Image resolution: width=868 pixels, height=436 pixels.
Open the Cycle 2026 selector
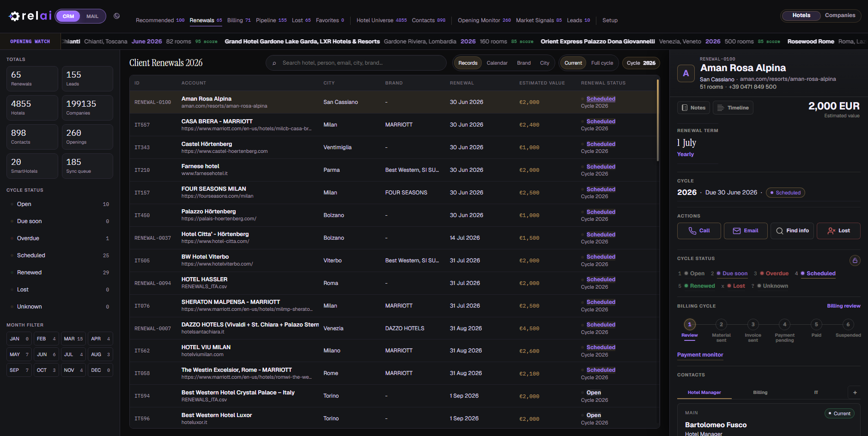coord(641,63)
